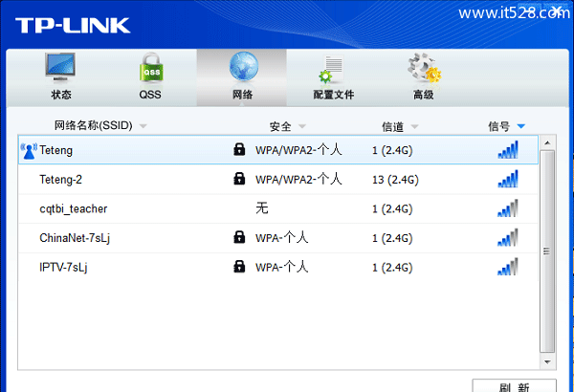Click channel 1 (2.4G) for IPTV-7sLj
Viewport: 574px width, 392px height.
(392, 268)
